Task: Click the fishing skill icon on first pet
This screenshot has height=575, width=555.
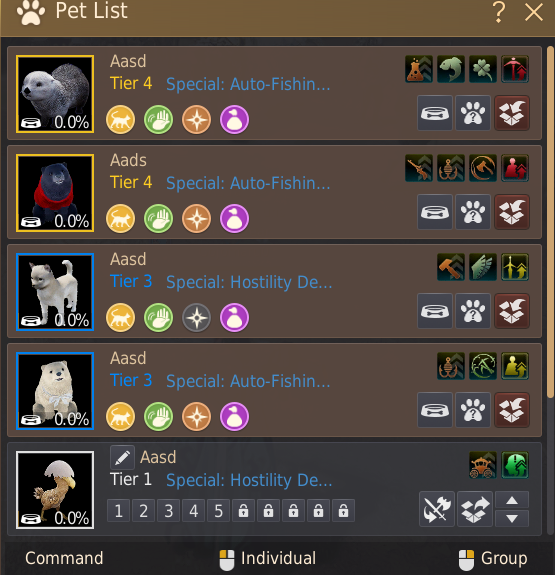Action: pyautogui.click(x=451, y=69)
